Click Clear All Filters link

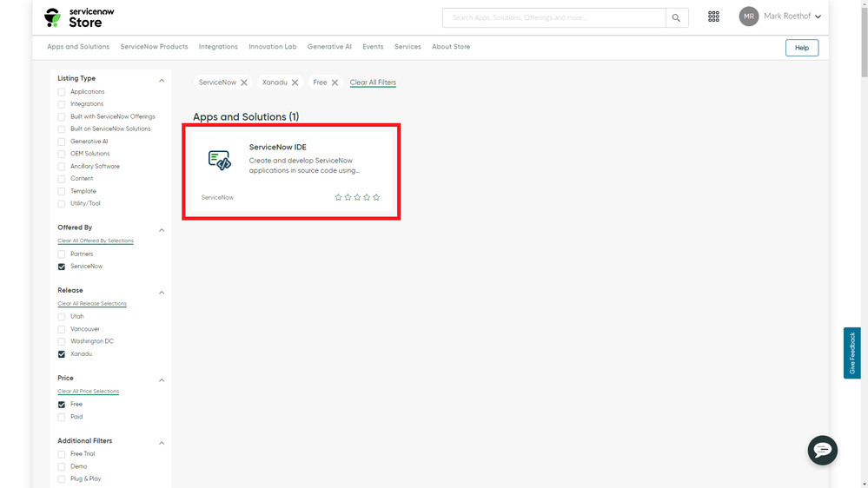point(373,82)
